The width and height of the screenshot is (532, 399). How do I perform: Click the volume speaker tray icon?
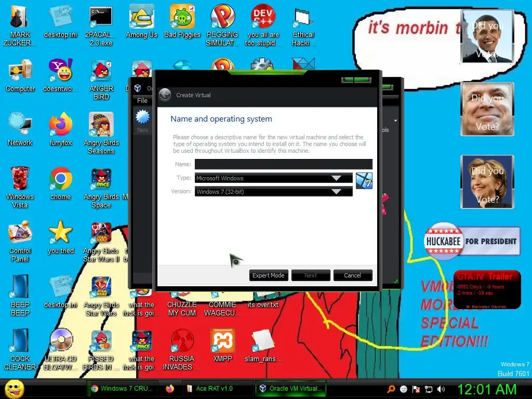pyautogui.click(x=441, y=389)
